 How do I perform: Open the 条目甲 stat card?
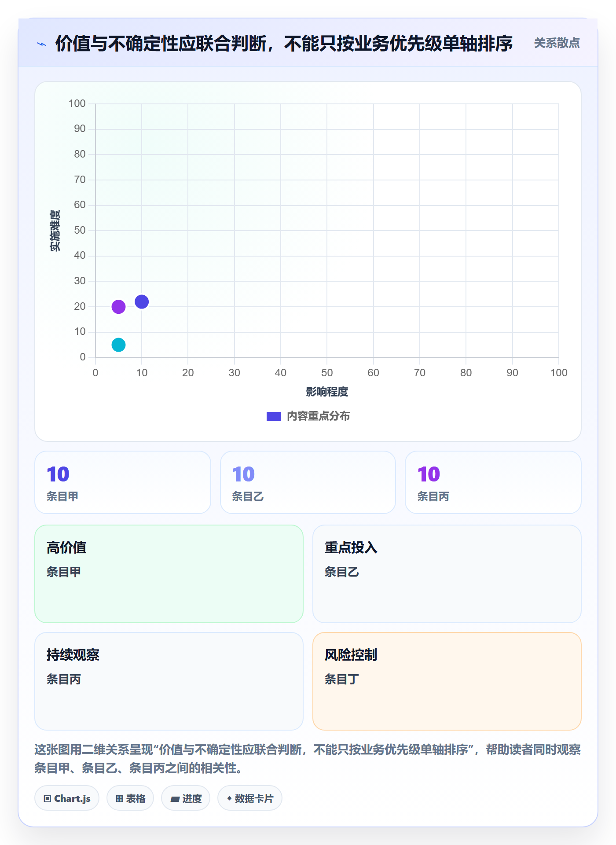click(123, 482)
